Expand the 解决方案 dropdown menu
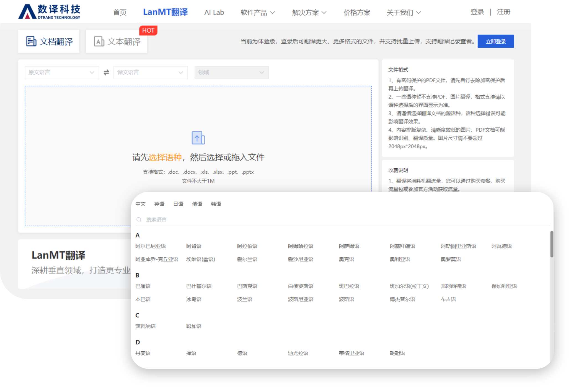The height and width of the screenshot is (392, 574). [309, 12]
